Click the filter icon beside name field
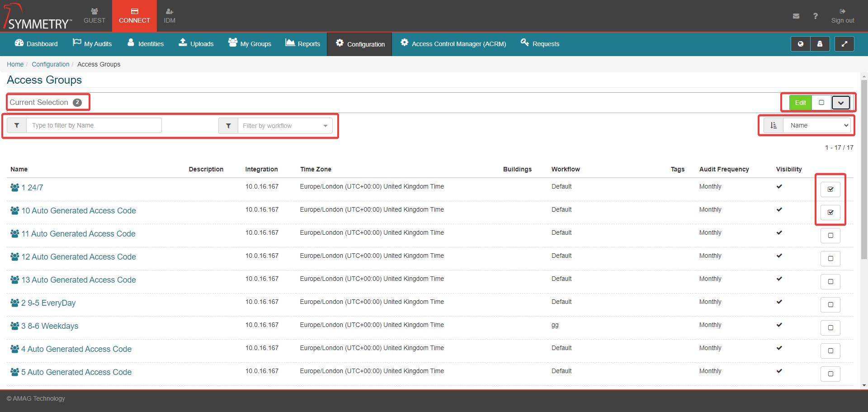Screen dimensions: 868x412 (17, 125)
